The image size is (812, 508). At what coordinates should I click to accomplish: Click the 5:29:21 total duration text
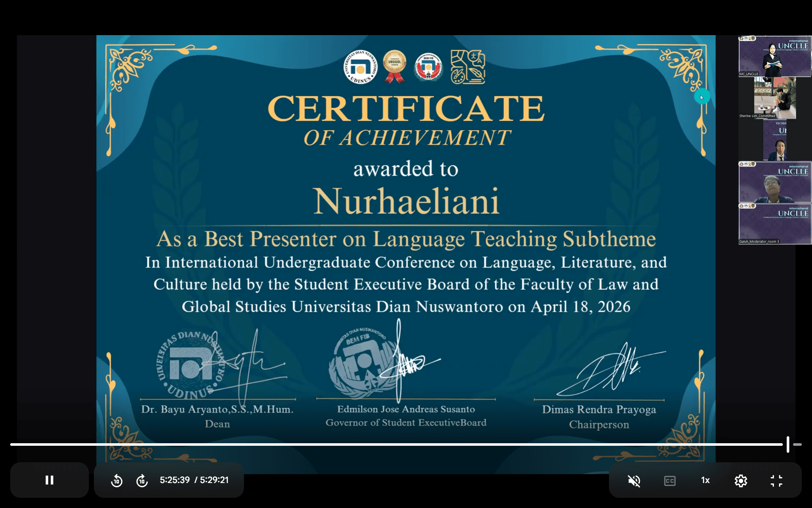[214, 480]
